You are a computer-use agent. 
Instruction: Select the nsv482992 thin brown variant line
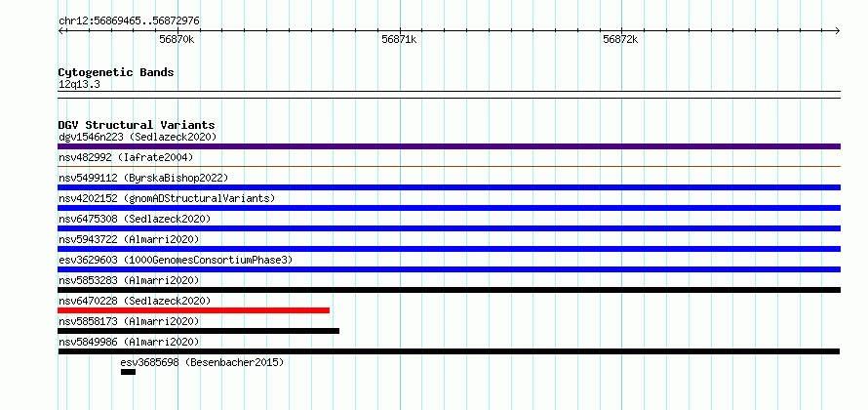[x=449, y=166]
